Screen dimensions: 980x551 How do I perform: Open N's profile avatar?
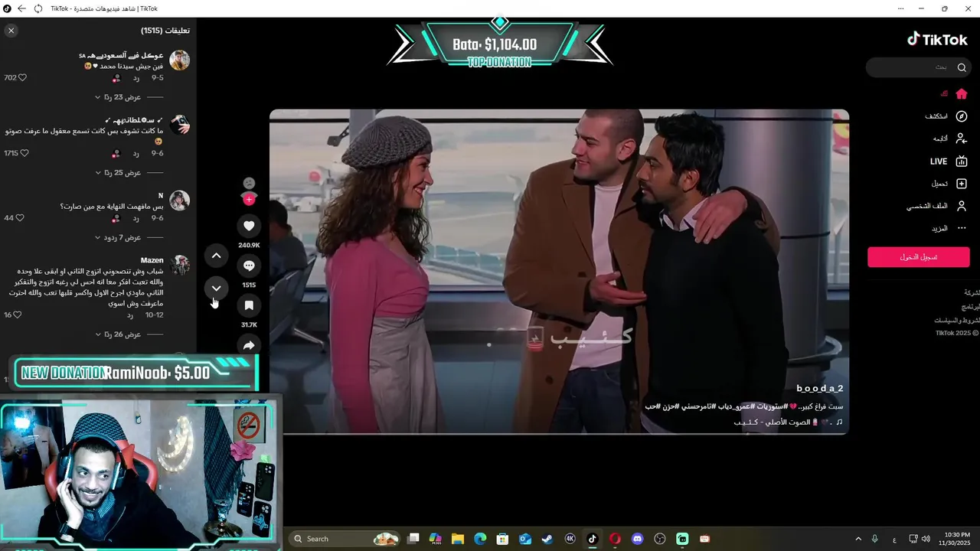click(x=179, y=201)
